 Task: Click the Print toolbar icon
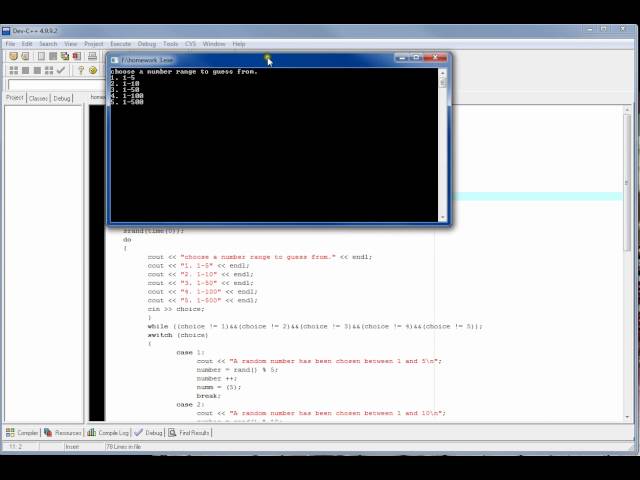pos(93,56)
